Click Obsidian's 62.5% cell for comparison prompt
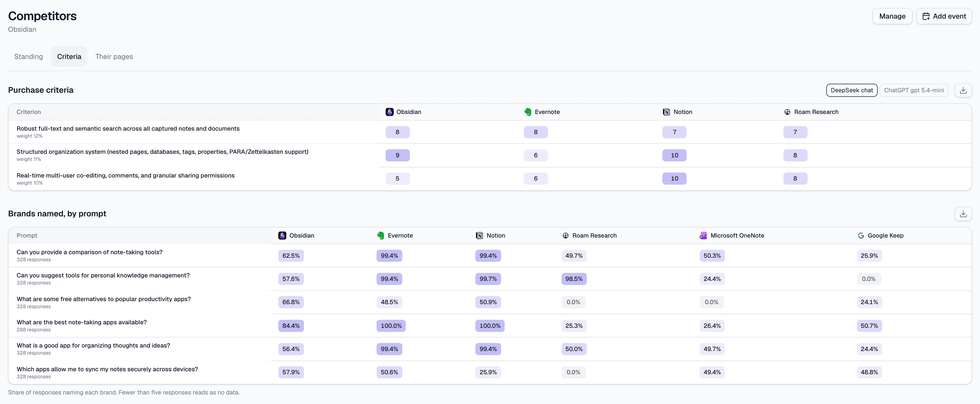Screen dimensions: 980x404 coord(291,255)
